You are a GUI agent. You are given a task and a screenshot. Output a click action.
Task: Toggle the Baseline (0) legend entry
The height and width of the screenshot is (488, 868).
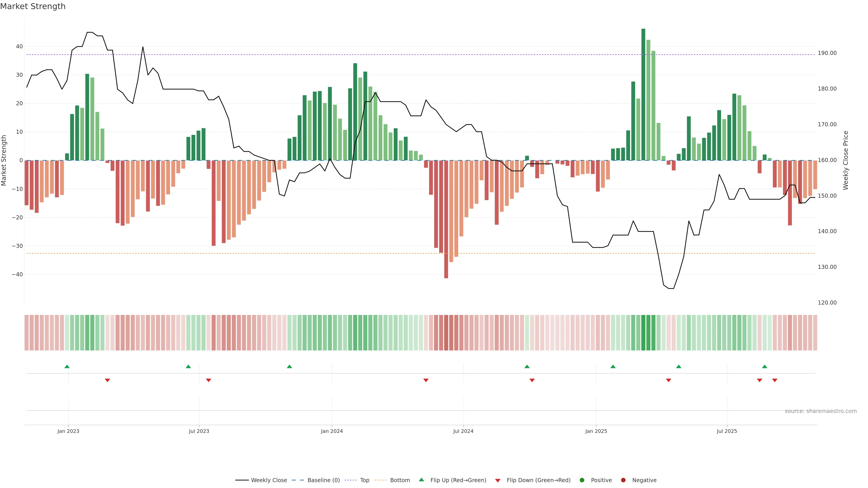coord(323,480)
